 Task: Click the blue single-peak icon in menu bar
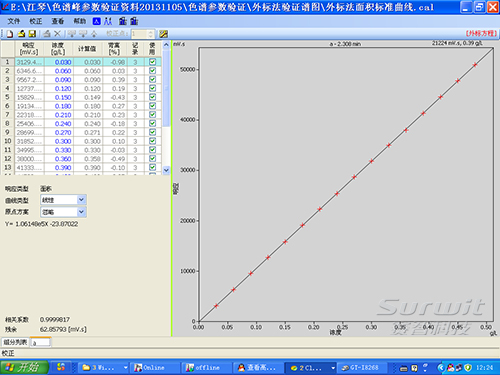click(96, 21)
